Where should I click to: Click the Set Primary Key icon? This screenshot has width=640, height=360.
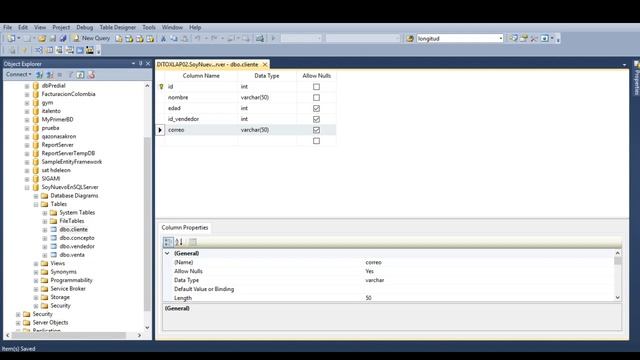coord(23,50)
